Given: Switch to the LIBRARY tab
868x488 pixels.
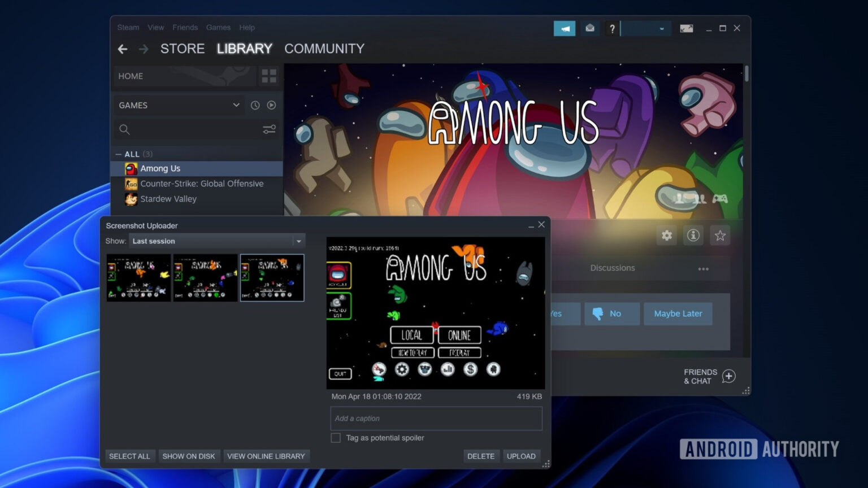Looking at the screenshot, I should pos(245,49).
